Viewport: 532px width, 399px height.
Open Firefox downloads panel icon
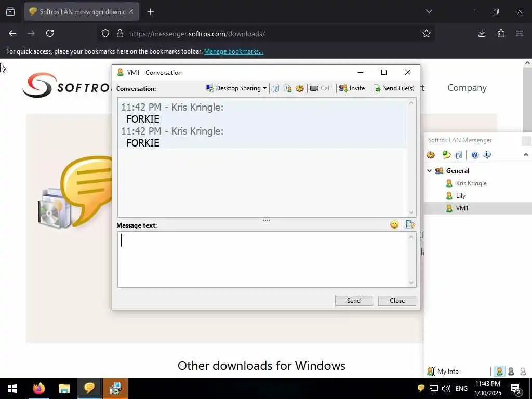click(482, 33)
